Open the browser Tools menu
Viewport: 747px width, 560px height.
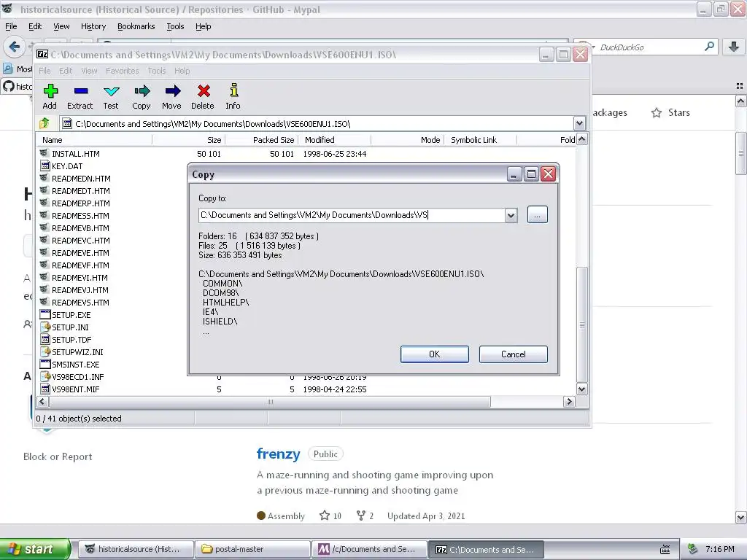pyautogui.click(x=175, y=26)
